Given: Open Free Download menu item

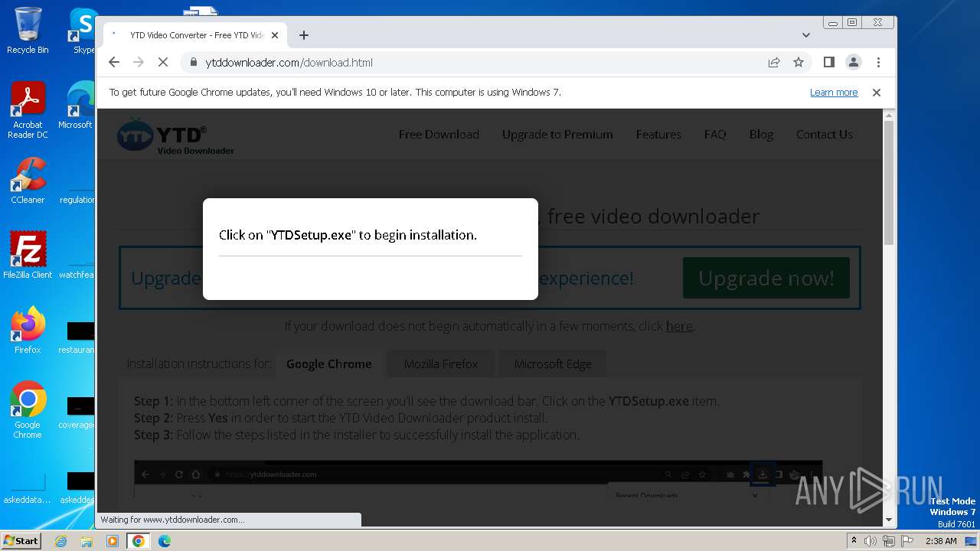Looking at the screenshot, I should [439, 134].
